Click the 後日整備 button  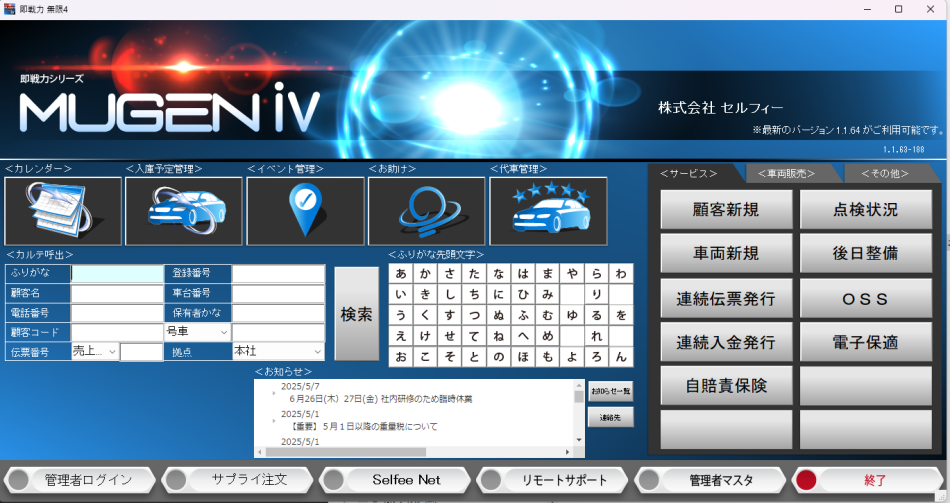tap(866, 253)
